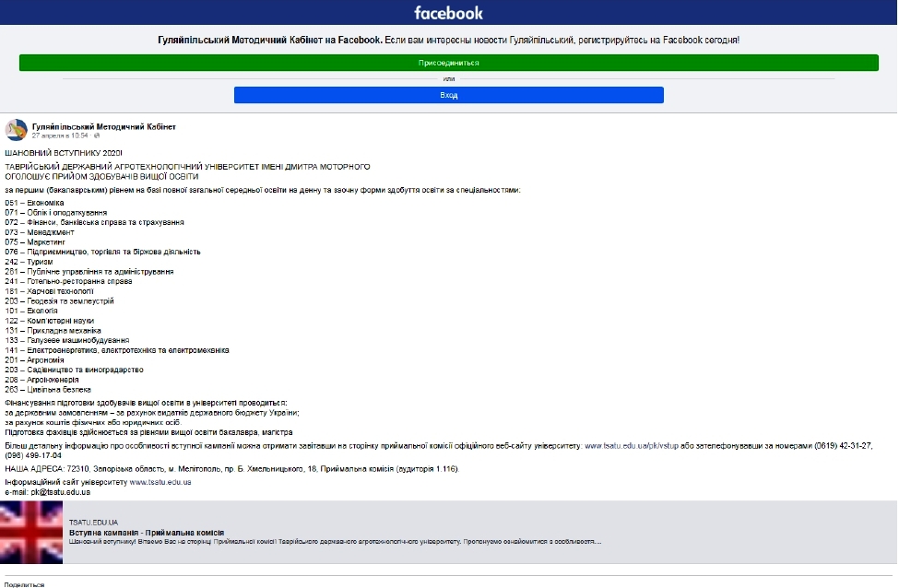This screenshot has height=588, width=899.
Task: Click the facebook logo in header
Action: click(448, 13)
